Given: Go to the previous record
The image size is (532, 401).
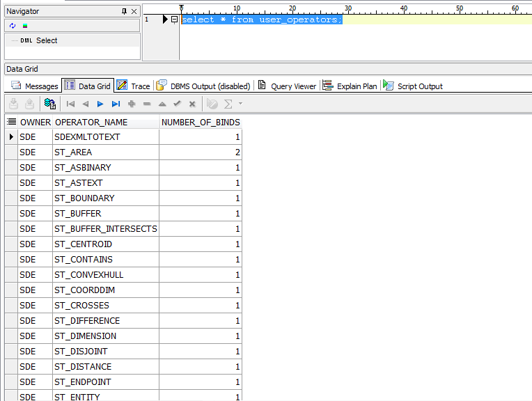Looking at the screenshot, I should click(85, 104).
